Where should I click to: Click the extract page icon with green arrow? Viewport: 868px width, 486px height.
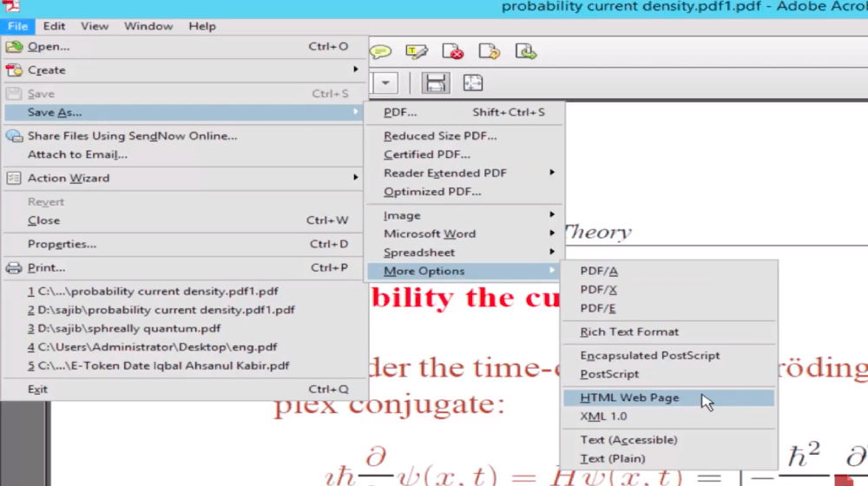(525, 52)
